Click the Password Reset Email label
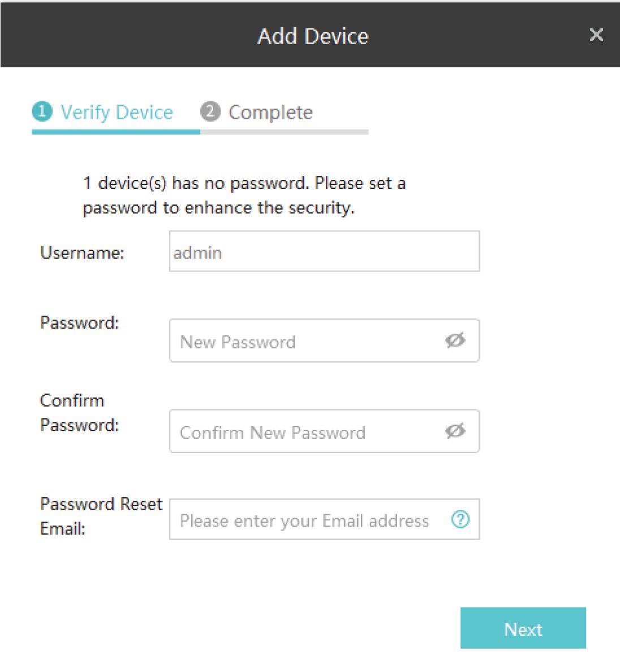 pos(101,516)
